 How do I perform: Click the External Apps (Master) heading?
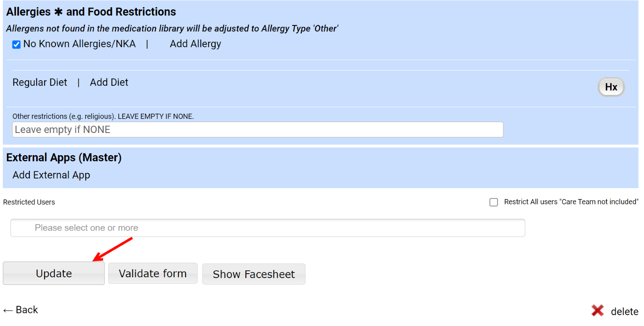pos(64,158)
